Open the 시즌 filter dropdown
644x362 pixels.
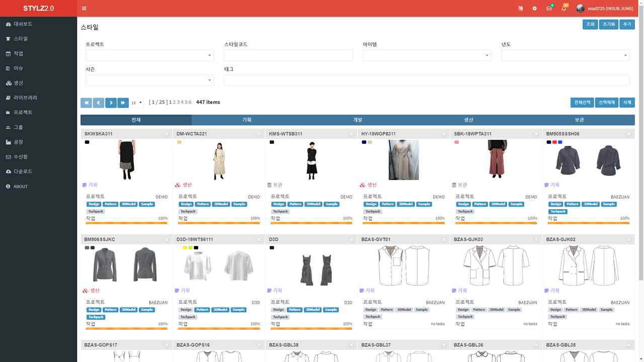pos(149,80)
